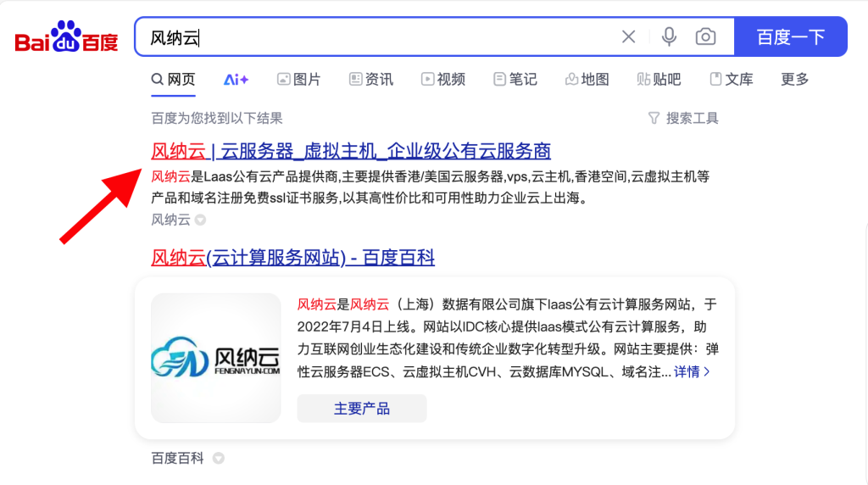Viewport: 868px width, 485px height.
Task: Switch to the 图片 tab
Action: click(298, 80)
